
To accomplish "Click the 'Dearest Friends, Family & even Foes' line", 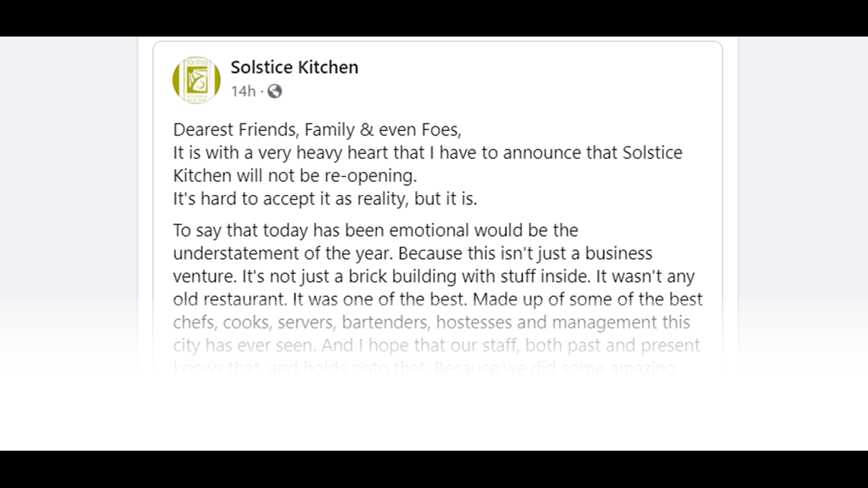I will click(x=318, y=129).
